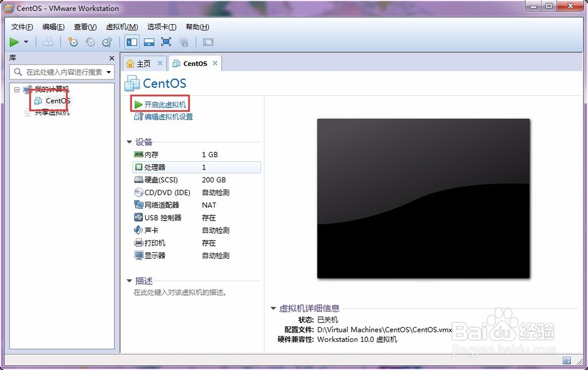Open the library search filter dropdown
This screenshot has height=370, width=588.
tap(109, 72)
